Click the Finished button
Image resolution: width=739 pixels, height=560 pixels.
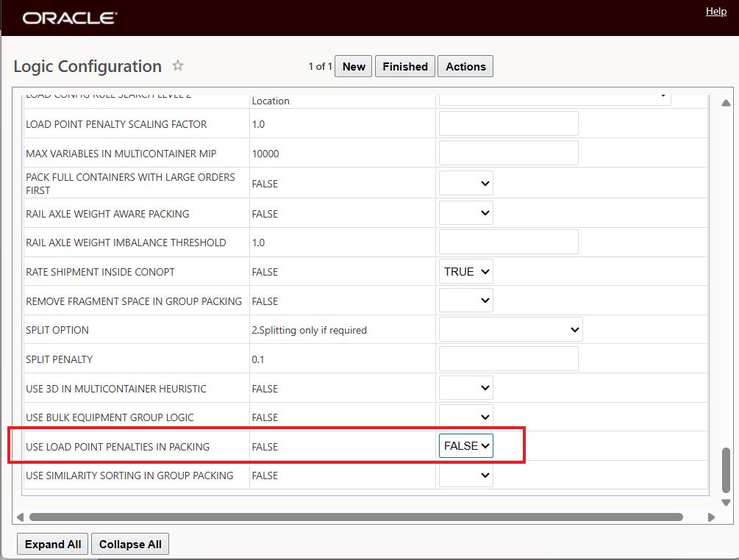(x=404, y=66)
